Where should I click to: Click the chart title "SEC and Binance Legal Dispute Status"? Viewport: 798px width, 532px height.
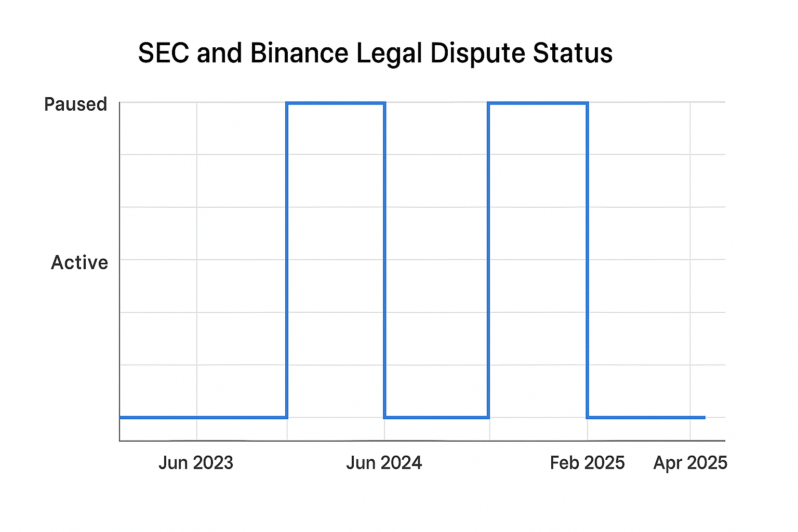click(x=375, y=53)
